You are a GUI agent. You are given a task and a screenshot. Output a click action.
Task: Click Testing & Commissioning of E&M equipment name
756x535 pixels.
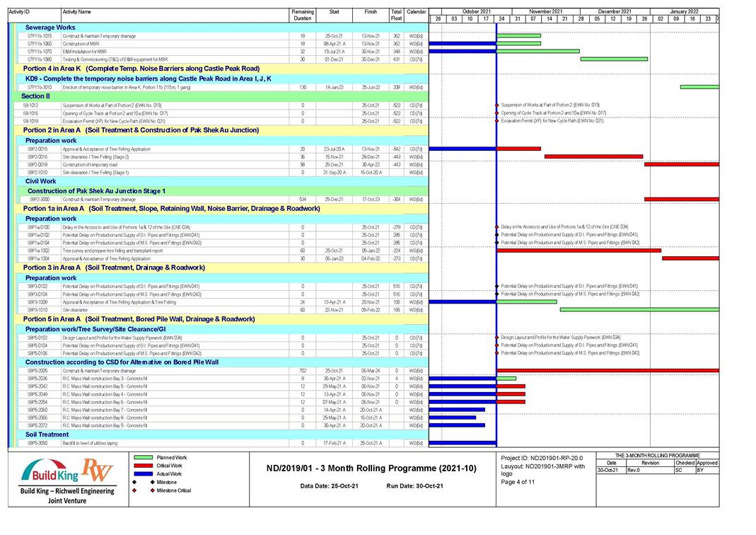(x=115, y=59)
